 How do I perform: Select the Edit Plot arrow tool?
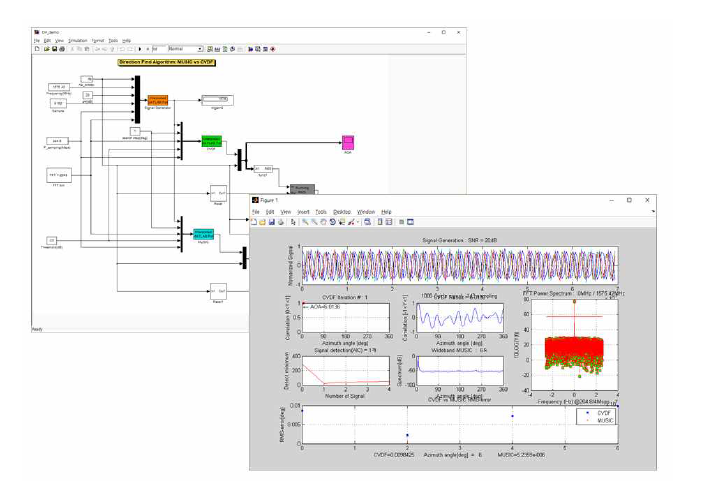(x=293, y=222)
